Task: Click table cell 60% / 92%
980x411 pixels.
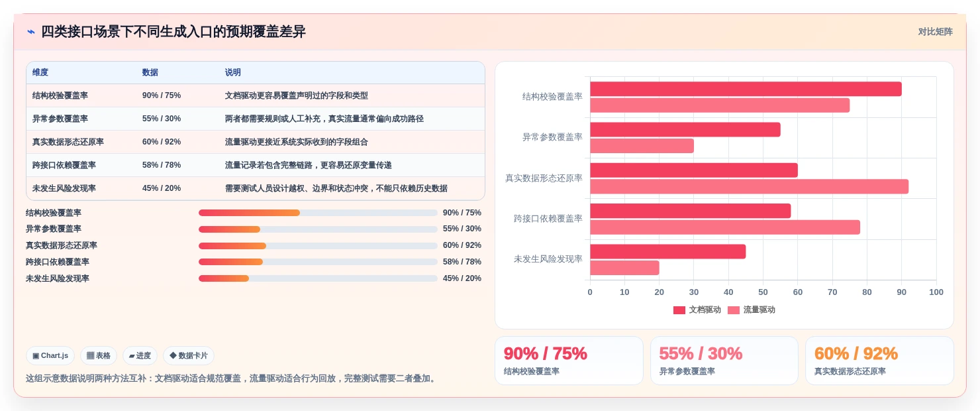Action: pos(162,142)
